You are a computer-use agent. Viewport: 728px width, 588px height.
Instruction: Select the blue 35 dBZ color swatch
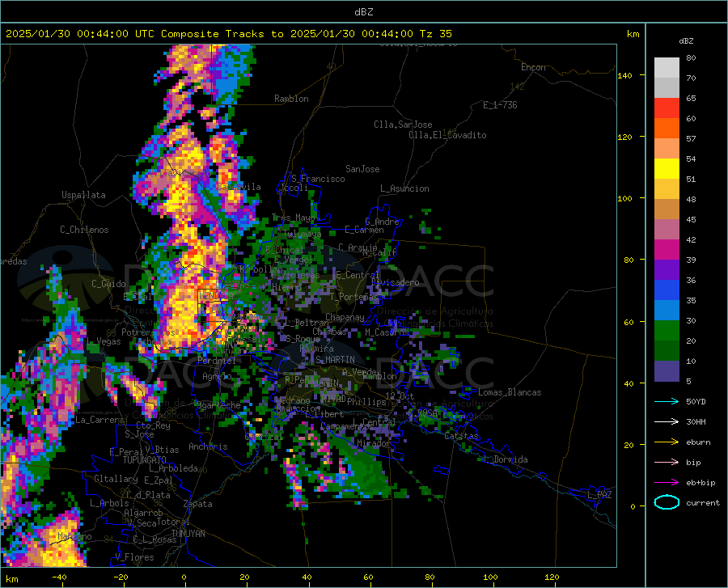tap(667, 290)
